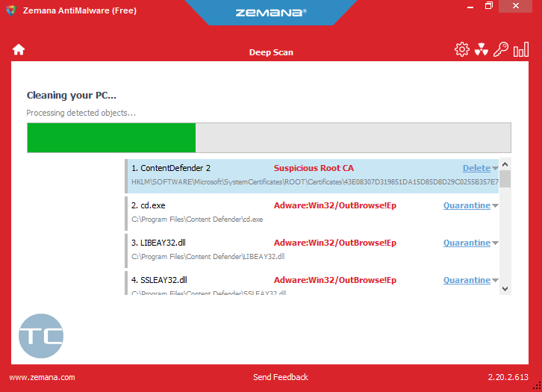Screen dimensions: 542x392
Task: Open the www.zemana.com link
Action: coord(42,377)
